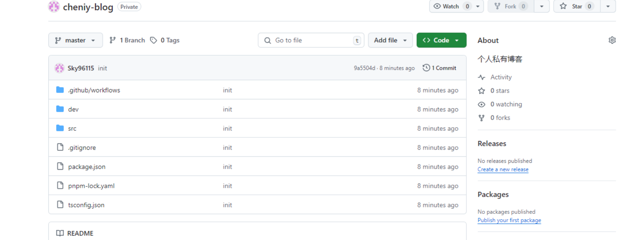Open the master branch dropdown
644x240 pixels.
coord(75,40)
